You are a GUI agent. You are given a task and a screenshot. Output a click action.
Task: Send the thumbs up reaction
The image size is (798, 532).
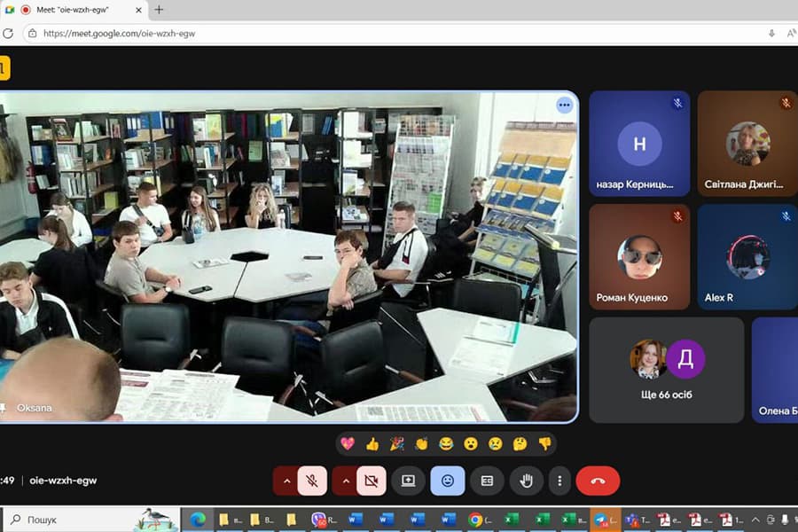[372, 444]
